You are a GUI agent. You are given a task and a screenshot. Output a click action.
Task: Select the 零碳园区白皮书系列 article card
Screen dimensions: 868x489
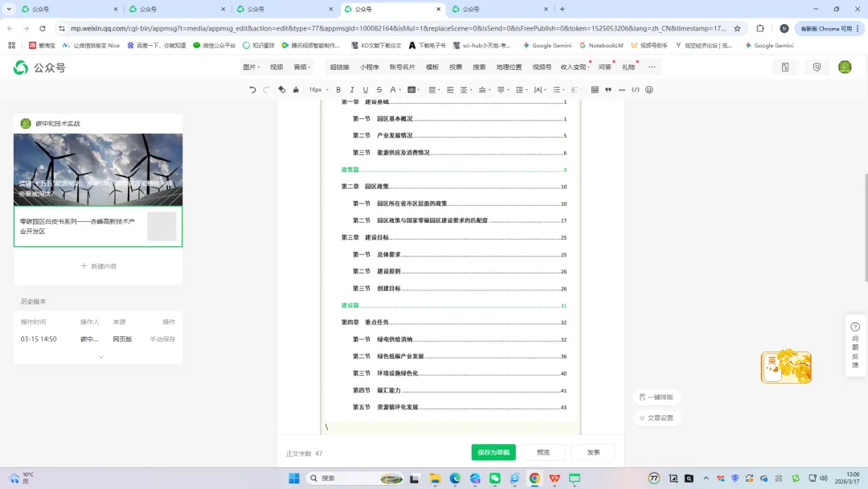coord(98,227)
